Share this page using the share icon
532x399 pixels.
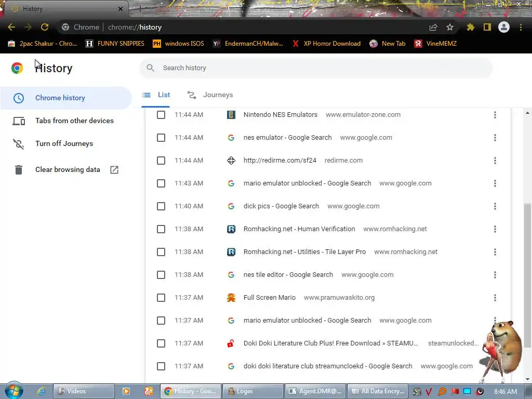click(x=433, y=27)
